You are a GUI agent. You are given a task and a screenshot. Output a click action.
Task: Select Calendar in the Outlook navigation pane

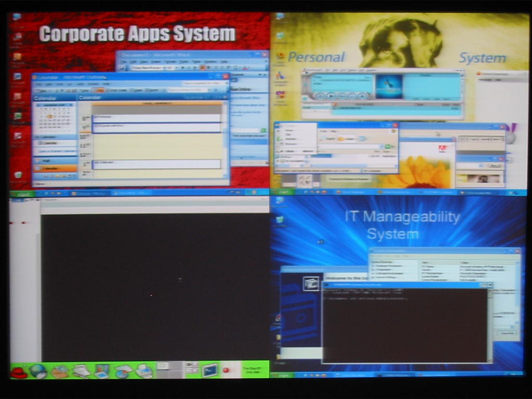(x=54, y=168)
